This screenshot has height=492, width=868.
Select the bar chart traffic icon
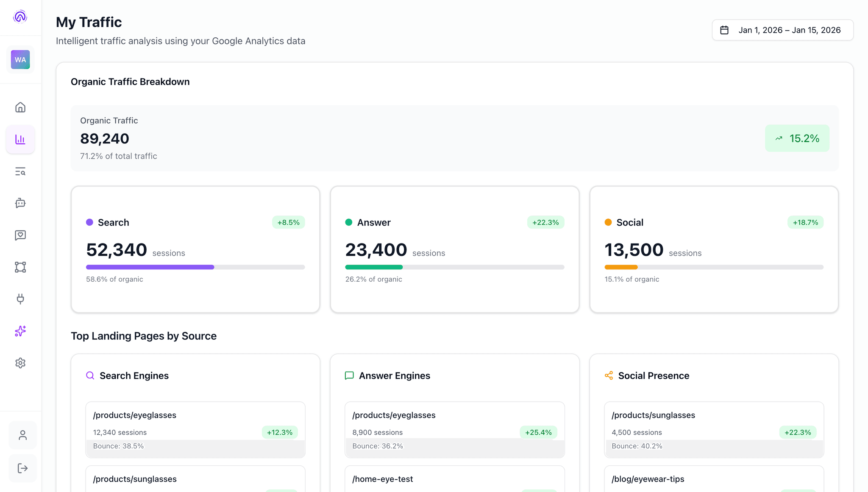pyautogui.click(x=20, y=139)
